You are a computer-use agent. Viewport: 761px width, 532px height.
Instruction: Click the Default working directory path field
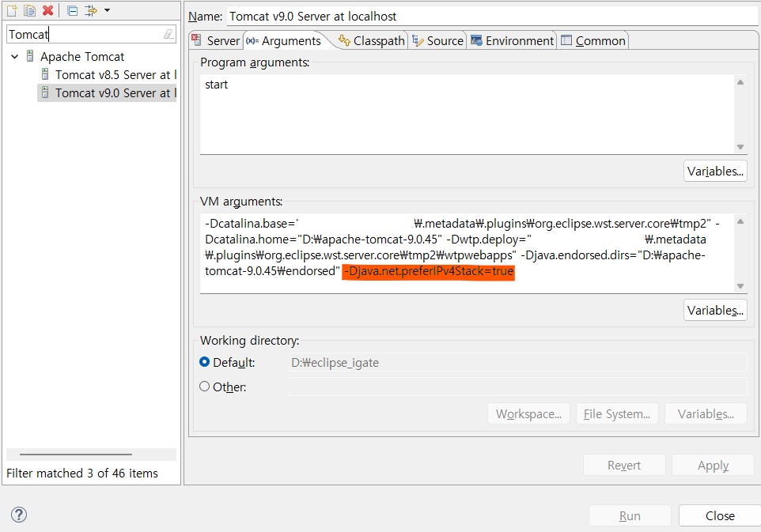click(518, 362)
